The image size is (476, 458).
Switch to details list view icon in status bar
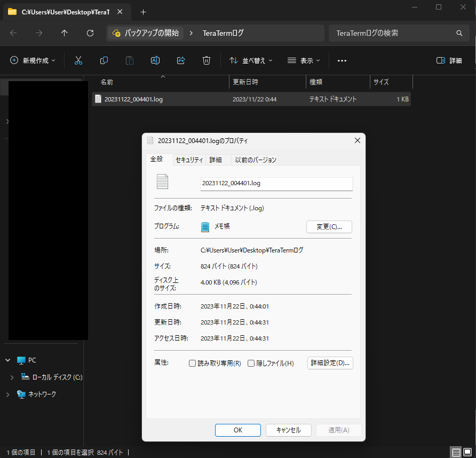pos(456,453)
